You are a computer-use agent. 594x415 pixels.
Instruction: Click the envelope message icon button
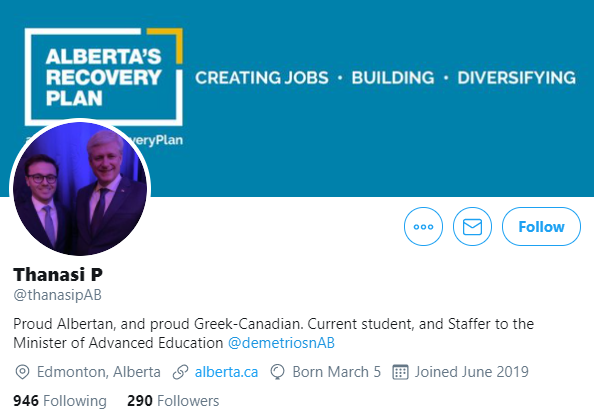click(x=472, y=227)
